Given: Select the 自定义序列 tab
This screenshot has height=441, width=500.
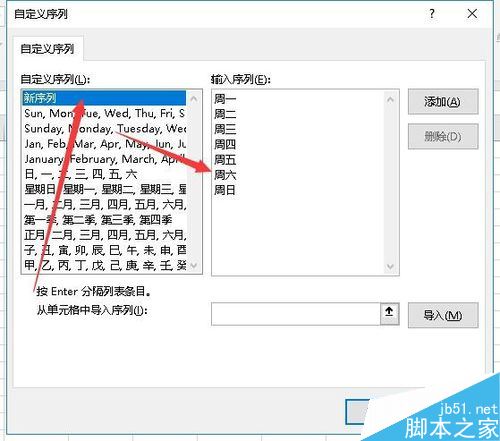Looking at the screenshot, I should click(47, 49).
